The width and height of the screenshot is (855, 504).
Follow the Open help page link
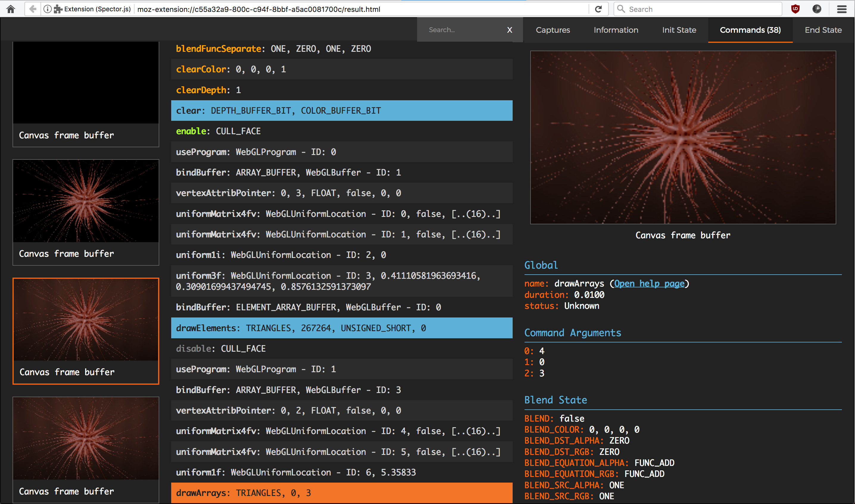click(649, 284)
